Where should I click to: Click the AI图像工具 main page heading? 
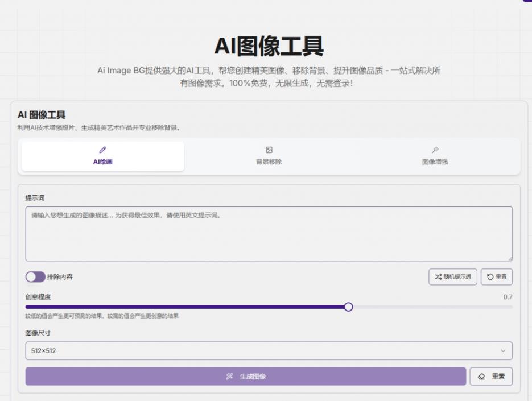[x=269, y=46]
